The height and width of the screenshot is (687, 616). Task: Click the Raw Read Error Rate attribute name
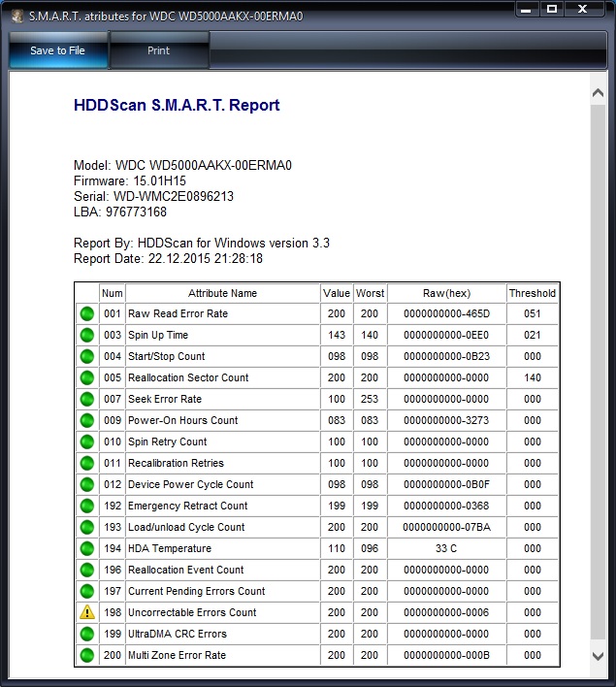click(x=178, y=313)
